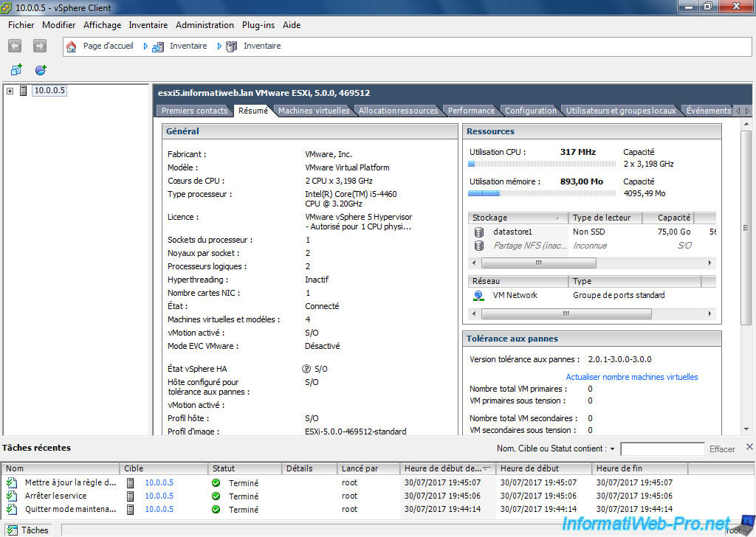Click the Effacer filter button
Image resolution: width=756 pixels, height=537 pixels.
tap(722, 449)
